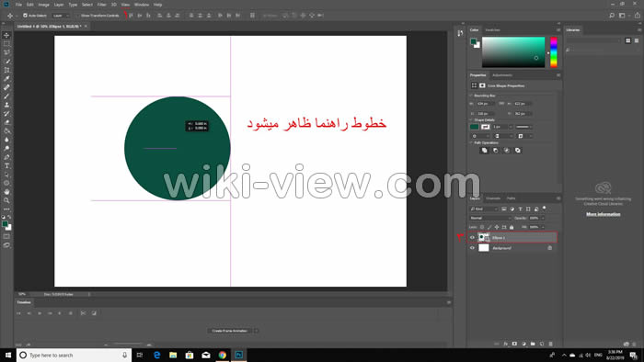Click the shape fill color swatch
The image size is (644, 362).
pyautogui.click(x=475, y=127)
